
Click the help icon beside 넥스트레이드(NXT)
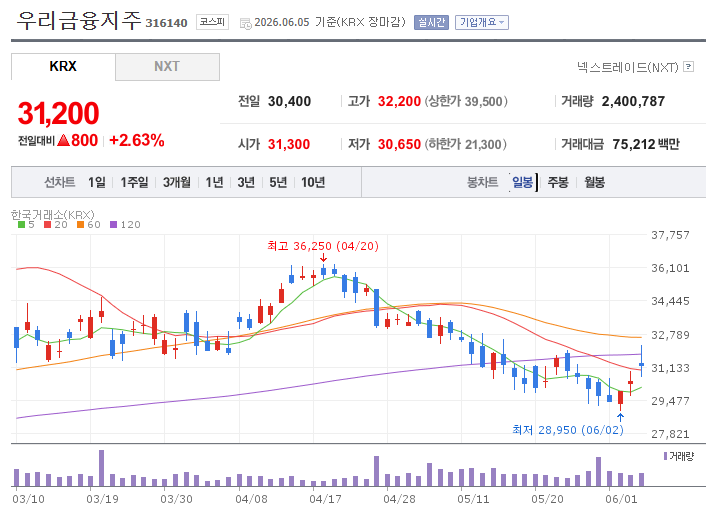pyautogui.click(x=688, y=67)
